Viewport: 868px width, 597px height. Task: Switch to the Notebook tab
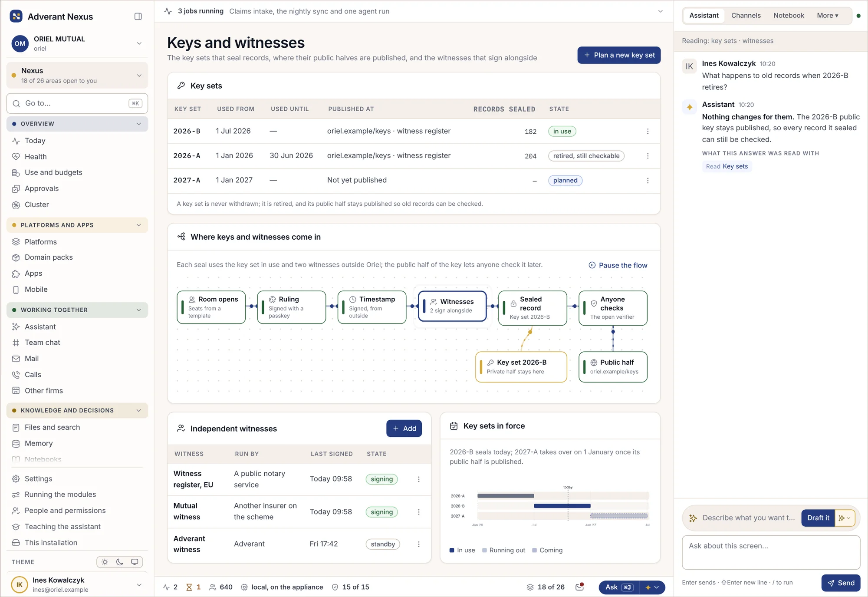(789, 16)
